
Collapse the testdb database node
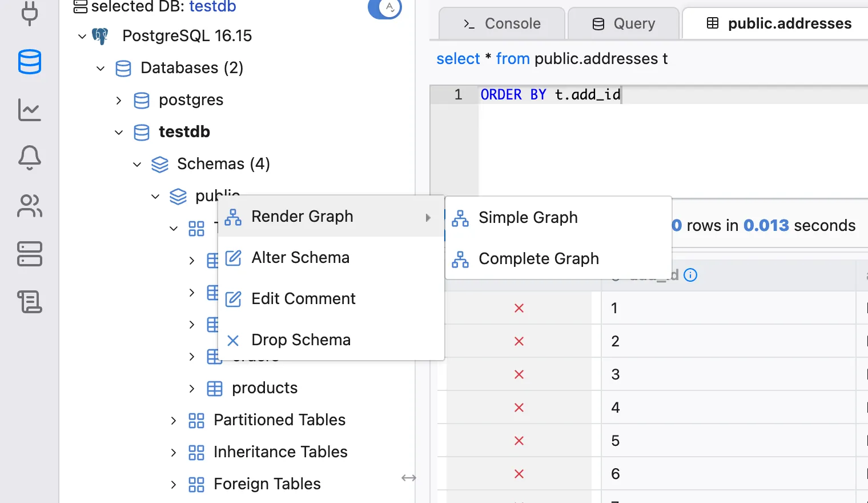coord(119,132)
